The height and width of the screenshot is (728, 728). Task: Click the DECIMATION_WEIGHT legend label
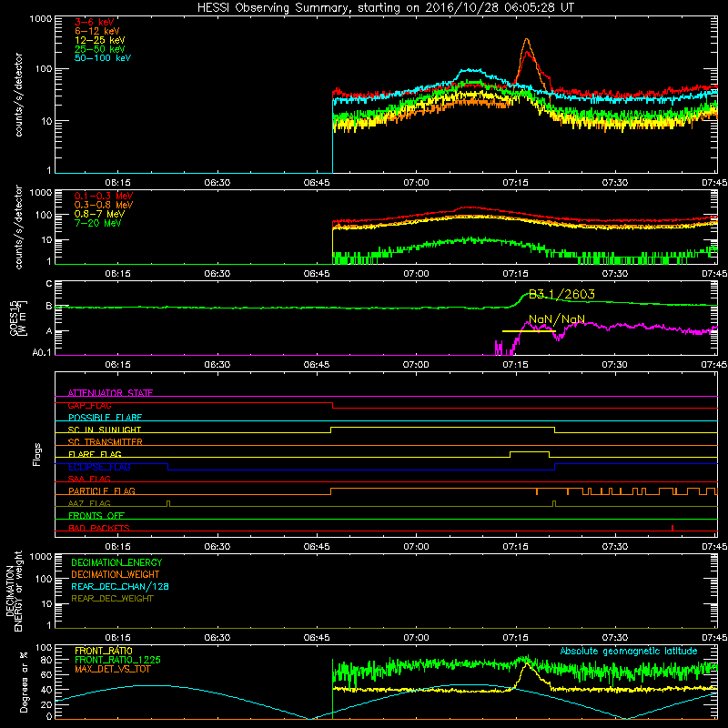(116, 575)
